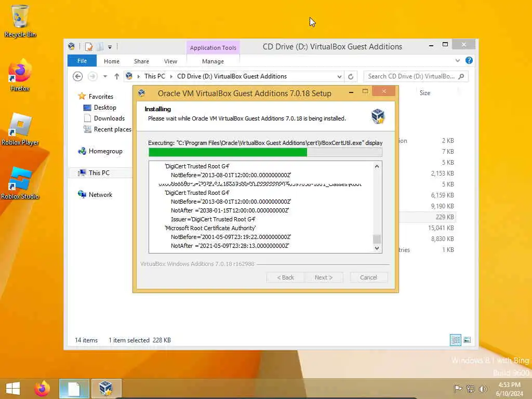The height and width of the screenshot is (399, 532).
Task: Expand the chevron before This PC
Action: (138, 76)
